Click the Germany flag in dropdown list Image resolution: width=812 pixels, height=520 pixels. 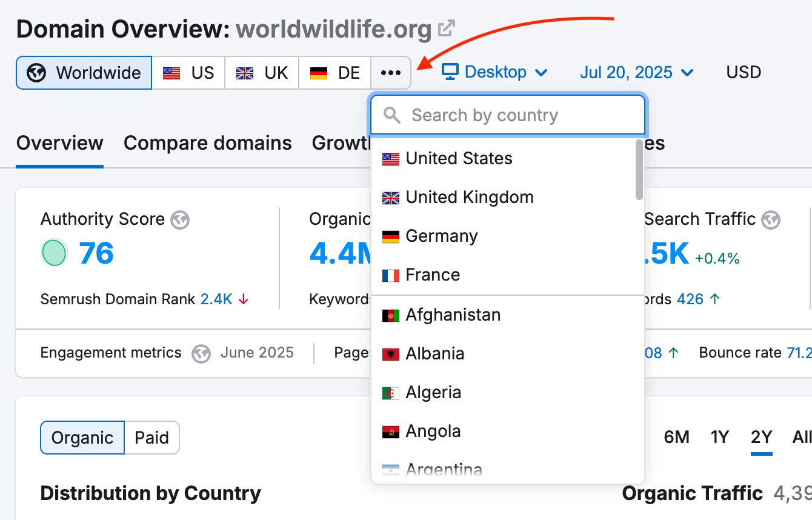pyautogui.click(x=391, y=237)
